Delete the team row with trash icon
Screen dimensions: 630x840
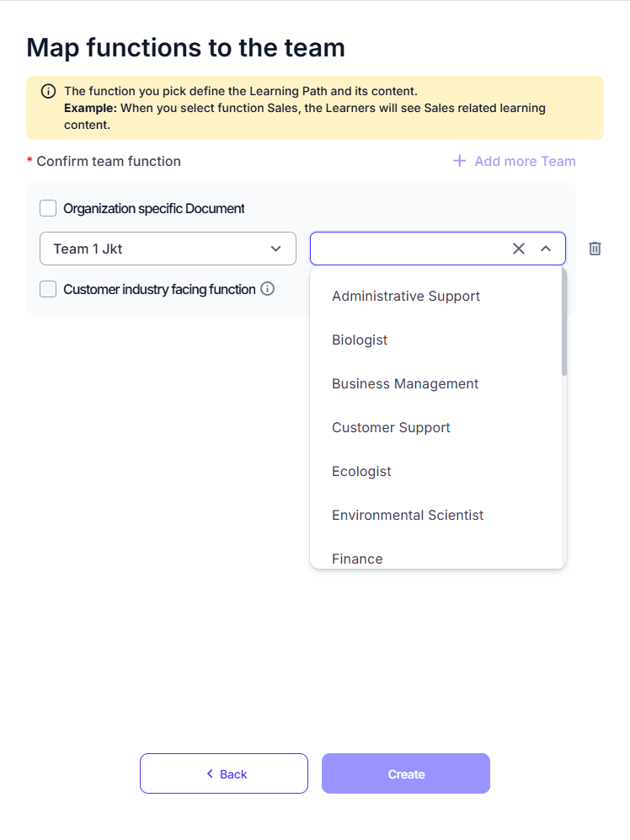pyautogui.click(x=595, y=249)
